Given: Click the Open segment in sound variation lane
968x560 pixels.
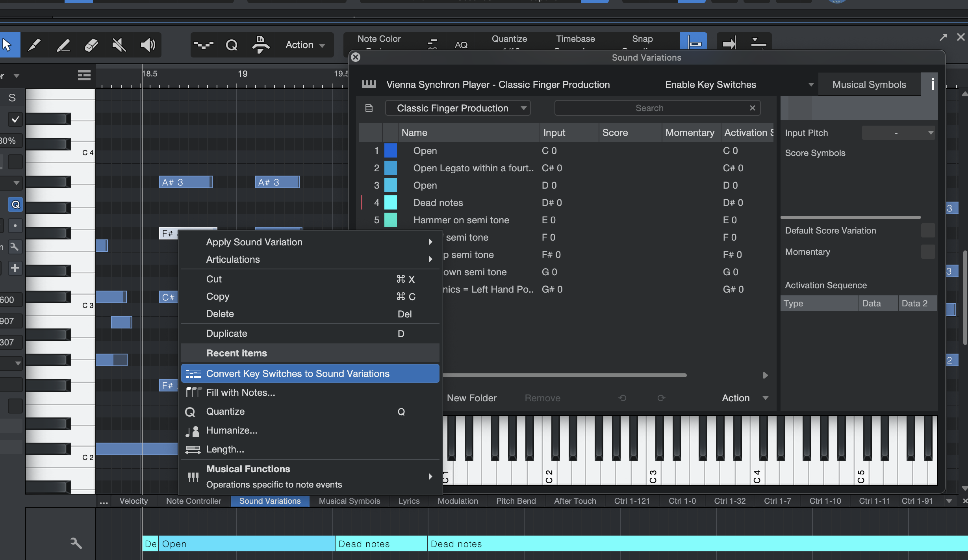Looking at the screenshot, I should (x=247, y=544).
